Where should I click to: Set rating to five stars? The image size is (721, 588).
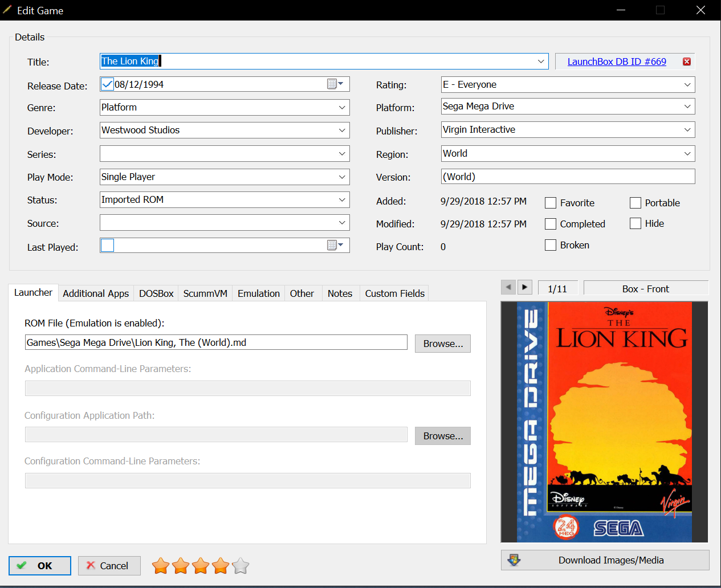pos(241,566)
